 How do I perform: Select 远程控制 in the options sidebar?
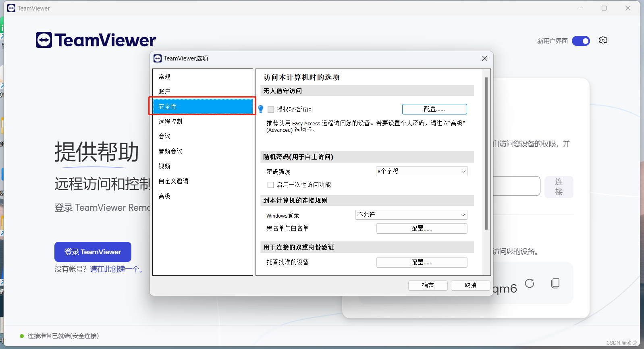pos(202,121)
